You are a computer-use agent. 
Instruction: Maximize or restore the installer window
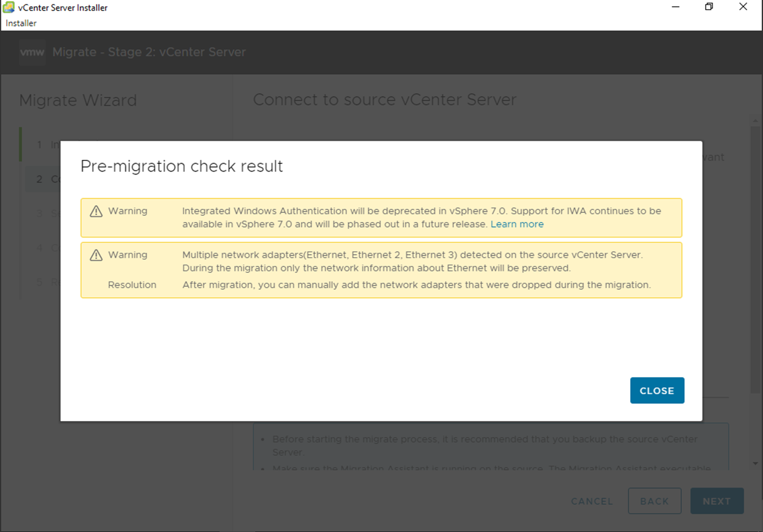point(709,7)
